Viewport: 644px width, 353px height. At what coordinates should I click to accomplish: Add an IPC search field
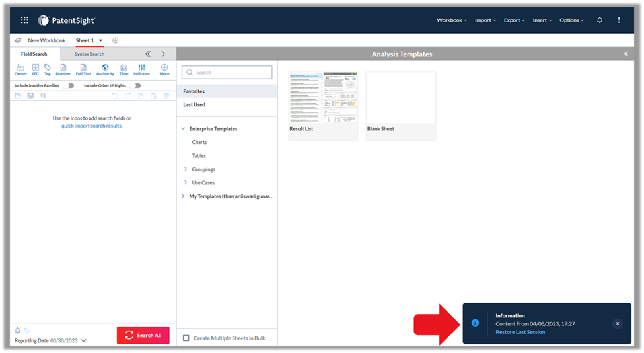[x=36, y=69]
